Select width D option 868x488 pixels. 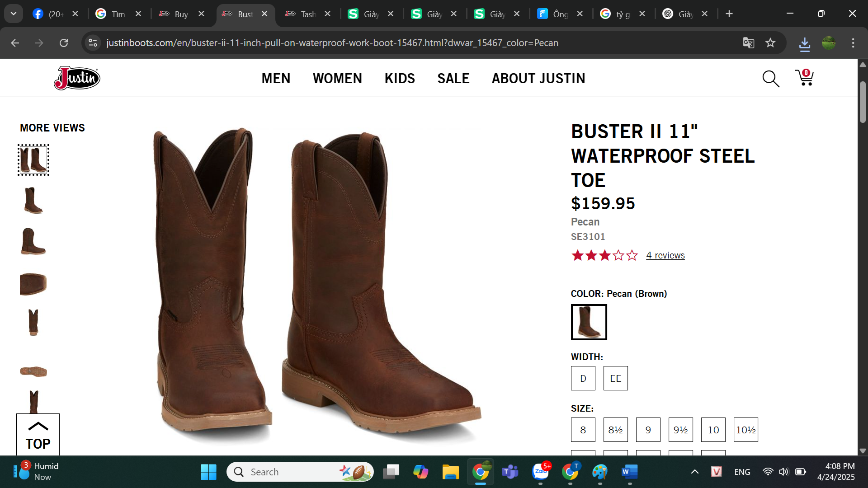(x=583, y=378)
